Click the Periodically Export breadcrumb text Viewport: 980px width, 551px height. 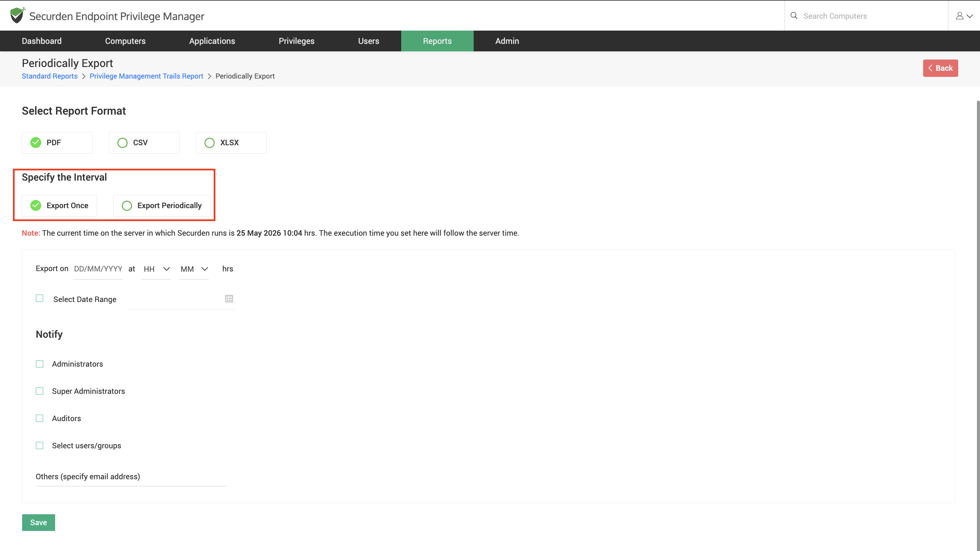[x=245, y=76]
